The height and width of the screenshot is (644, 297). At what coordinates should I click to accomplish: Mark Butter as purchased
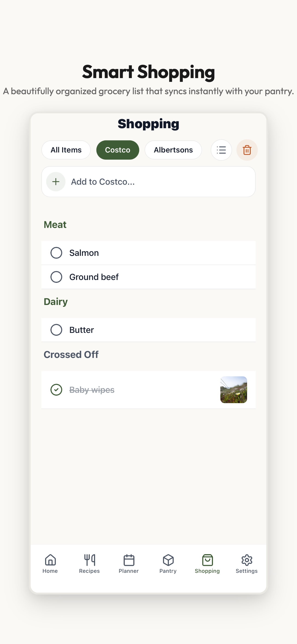click(56, 330)
